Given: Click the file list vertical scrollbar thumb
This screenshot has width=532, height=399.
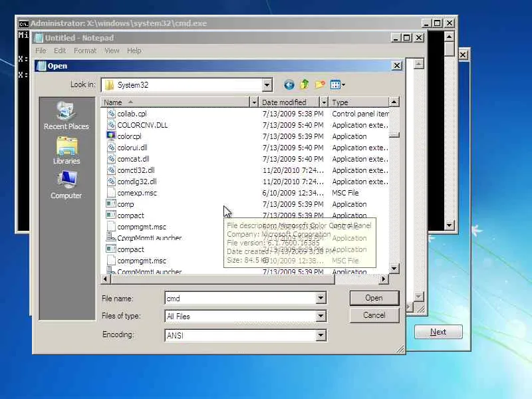Looking at the screenshot, I should tap(394, 135).
